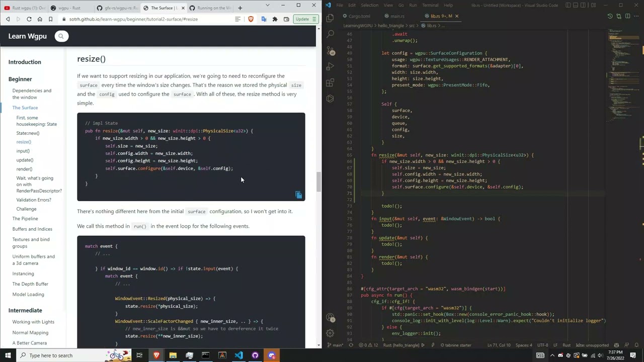The width and height of the screenshot is (644, 362).
Task: Go to browser home page
Action: 40,19
